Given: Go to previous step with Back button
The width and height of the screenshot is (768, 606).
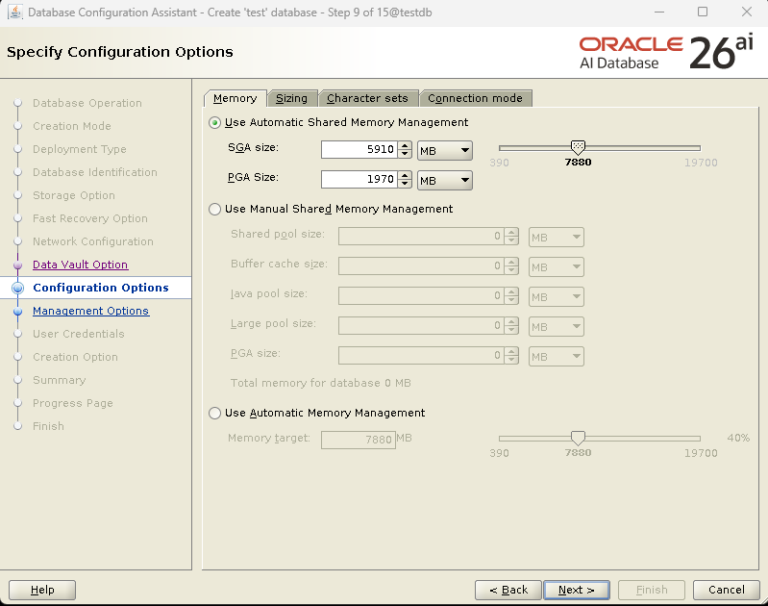Looking at the screenshot, I should tap(508, 590).
